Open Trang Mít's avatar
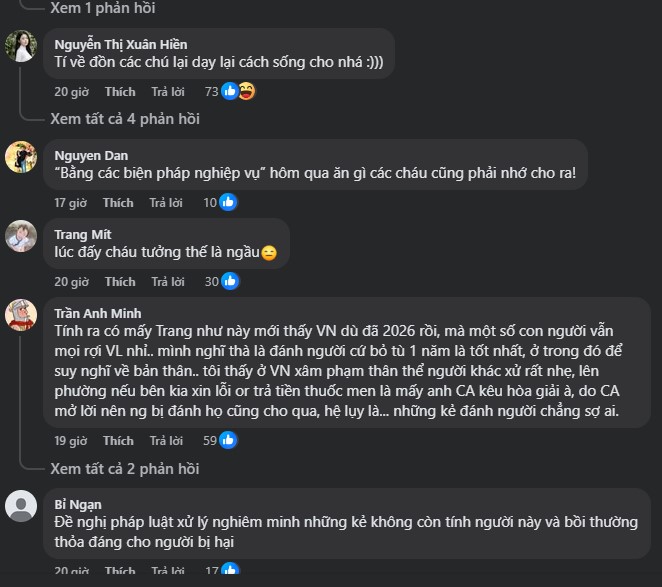Screen dimensions: 662x587 tap(21, 236)
